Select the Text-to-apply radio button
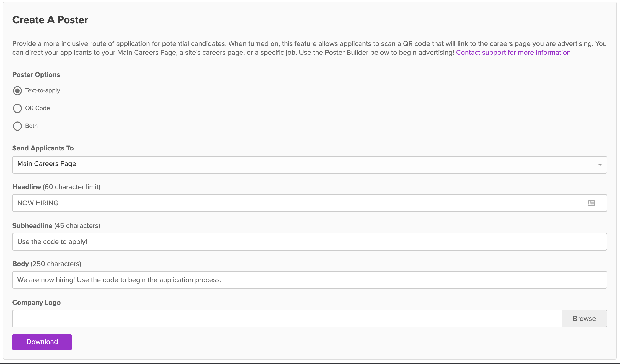620x364 pixels. click(x=17, y=91)
